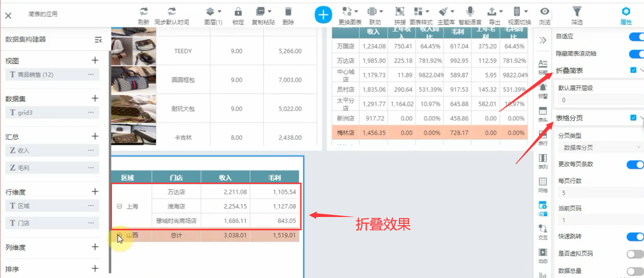
Task: Close the editor with the X button
Action: (x=8, y=16)
